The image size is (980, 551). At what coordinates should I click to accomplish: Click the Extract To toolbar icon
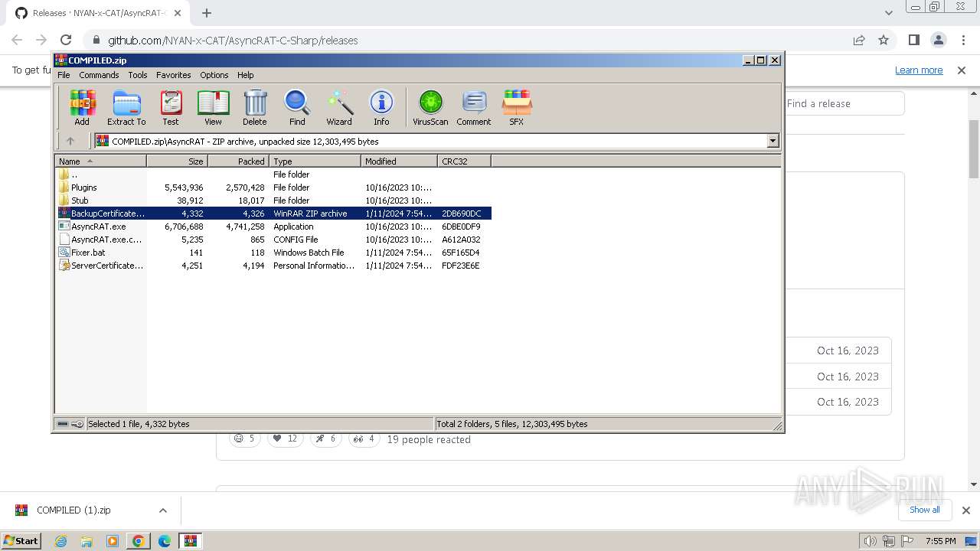pyautogui.click(x=126, y=107)
